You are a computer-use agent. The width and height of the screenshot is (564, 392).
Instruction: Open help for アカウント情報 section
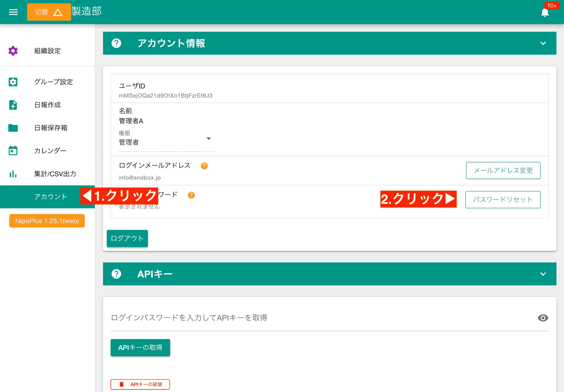point(116,43)
